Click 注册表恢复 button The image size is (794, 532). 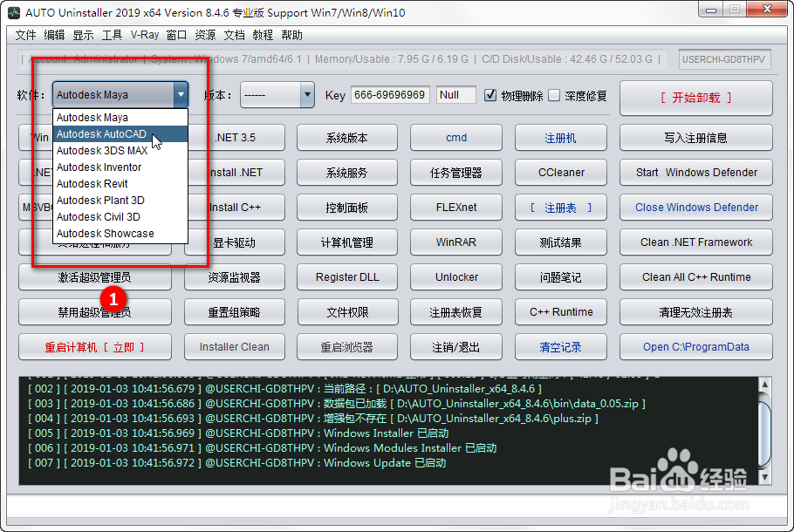(456, 312)
